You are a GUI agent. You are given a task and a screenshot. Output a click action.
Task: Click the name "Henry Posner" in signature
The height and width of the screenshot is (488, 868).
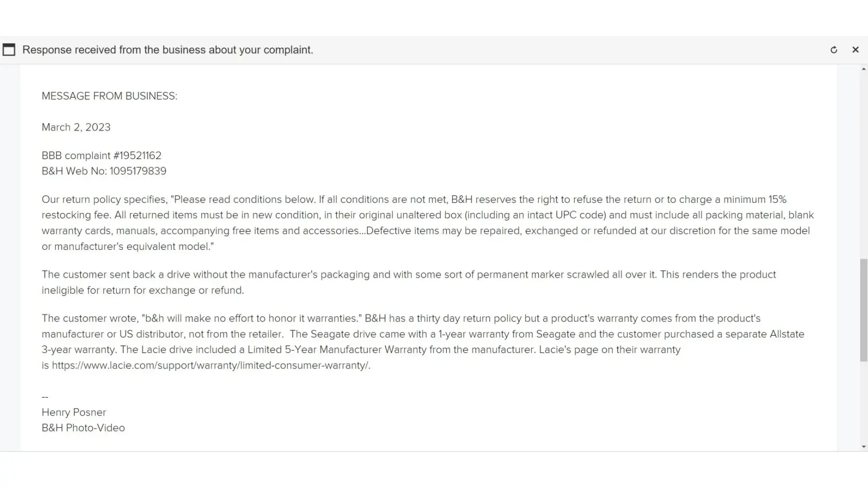pyautogui.click(x=74, y=412)
